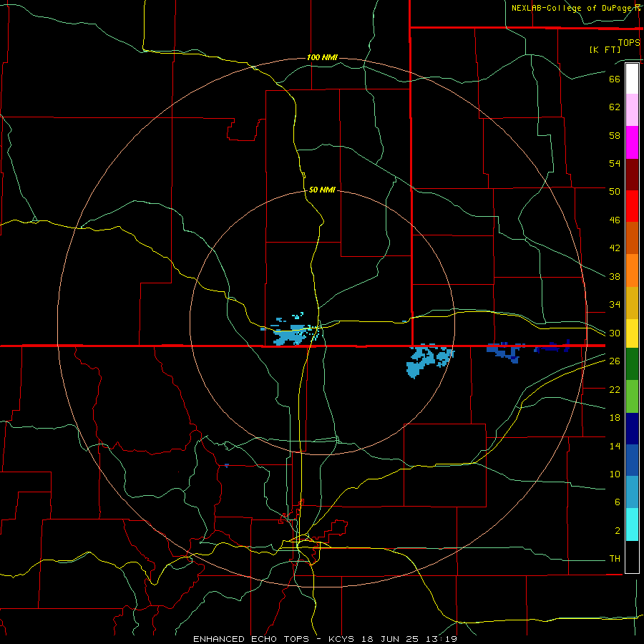Click the 100 NMI range ring label
This screenshot has height=644, width=644.
(x=322, y=57)
